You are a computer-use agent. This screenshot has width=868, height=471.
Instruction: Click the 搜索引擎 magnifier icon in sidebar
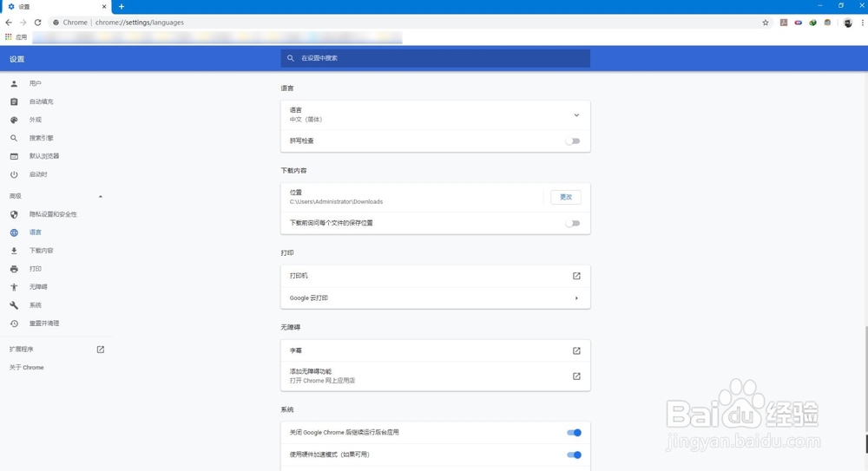click(x=15, y=139)
